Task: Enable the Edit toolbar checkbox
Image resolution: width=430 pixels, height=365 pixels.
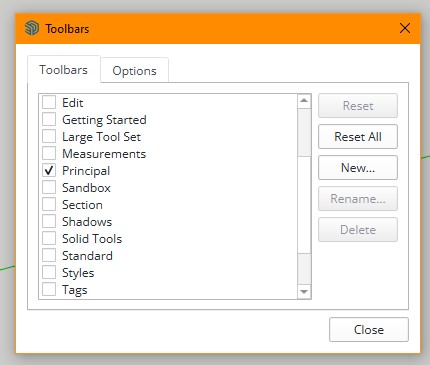Action: click(49, 102)
